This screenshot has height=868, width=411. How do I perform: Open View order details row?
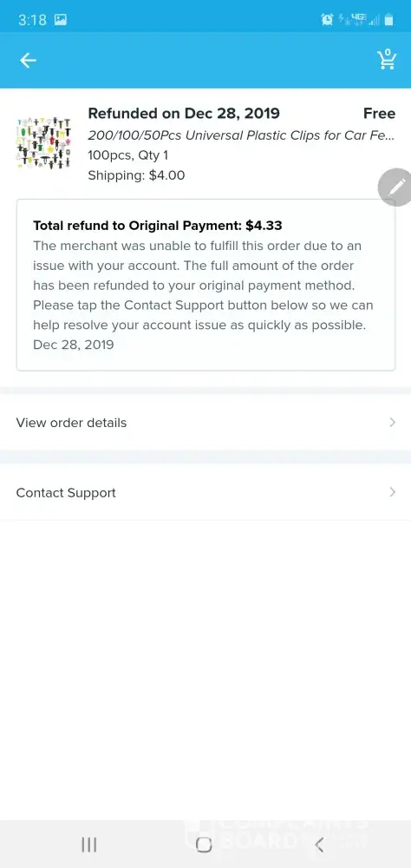point(205,423)
